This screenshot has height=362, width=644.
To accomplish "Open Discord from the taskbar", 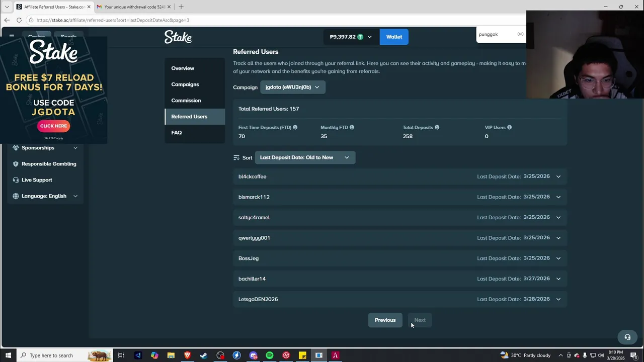I will coord(253,355).
